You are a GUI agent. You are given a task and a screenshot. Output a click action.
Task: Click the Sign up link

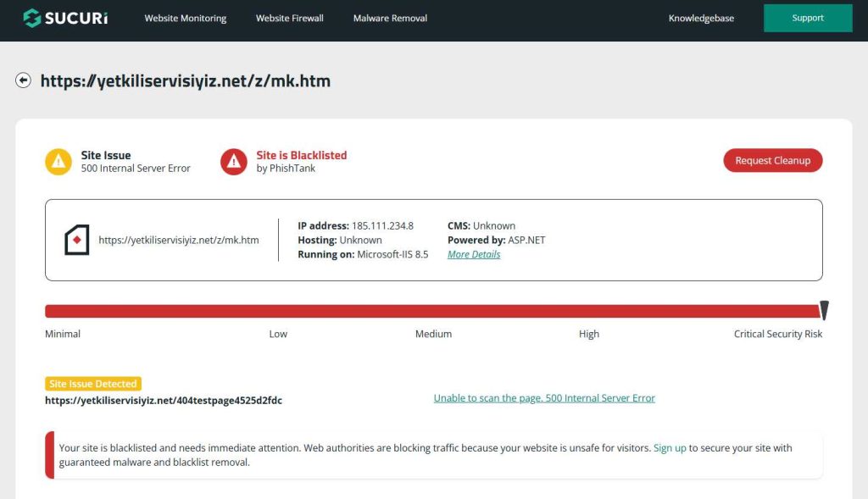(x=670, y=447)
